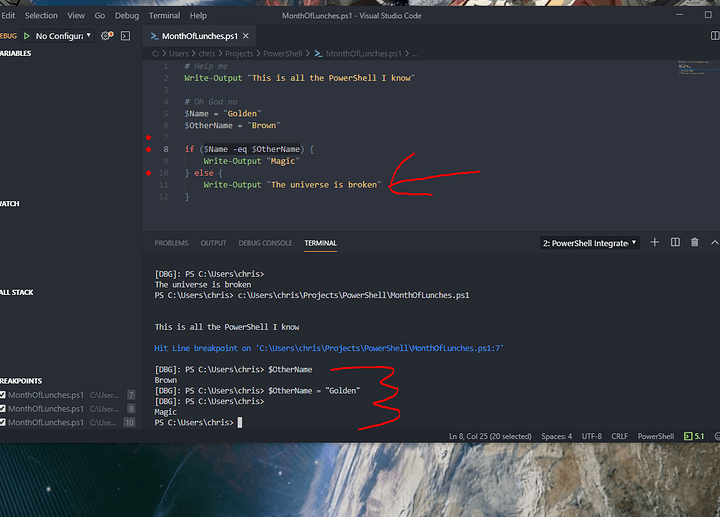Split the terminal panel
The height and width of the screenshot is (517, 720).
point(675,242)
